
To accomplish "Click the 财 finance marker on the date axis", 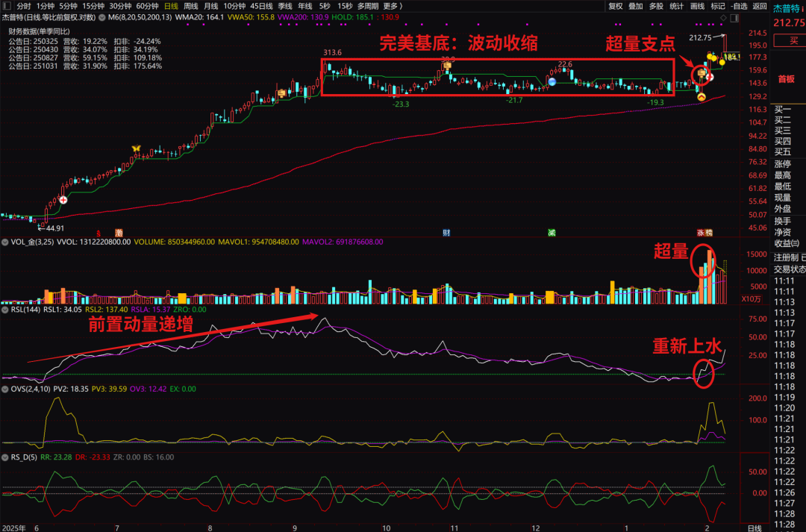I will (x=446, y=233).
